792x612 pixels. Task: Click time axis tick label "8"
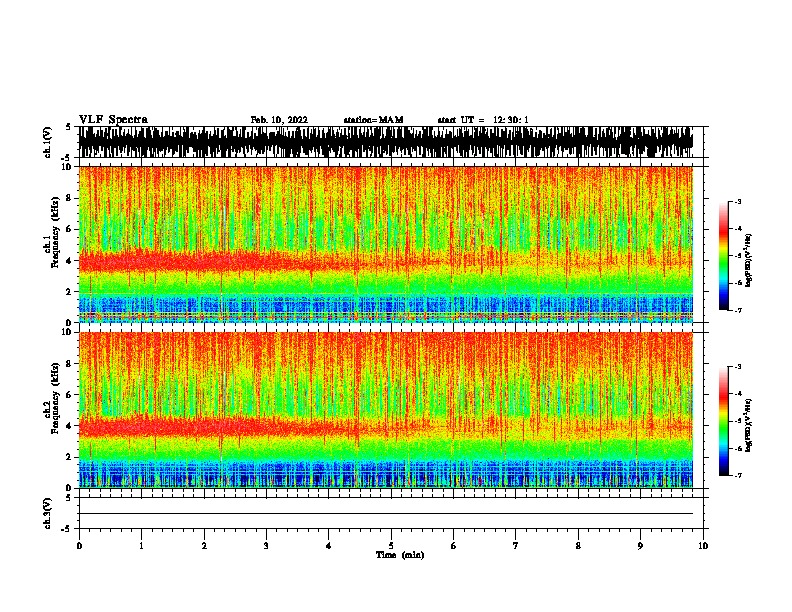click(578, 546)
